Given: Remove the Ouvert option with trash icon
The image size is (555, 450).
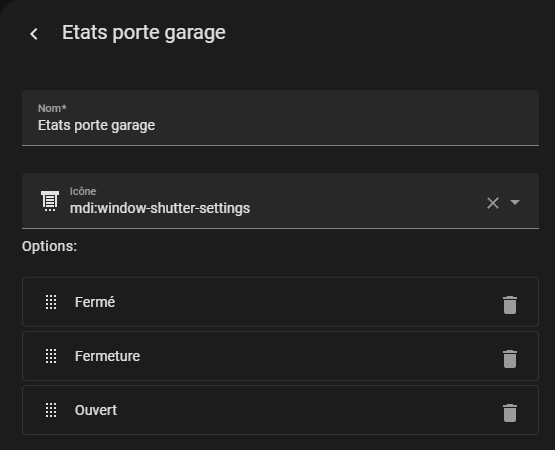Looking at the screenshot, I should (x=510, y=413).
